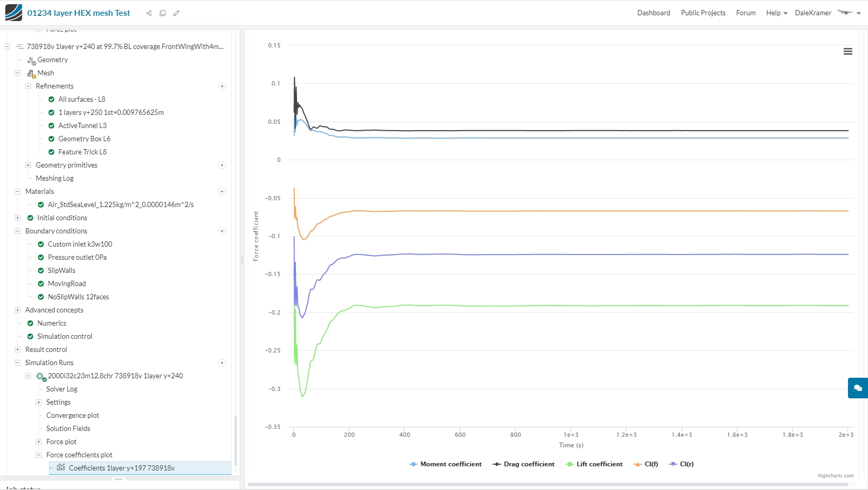Click the edit project title pencil icon

[176, 13]
